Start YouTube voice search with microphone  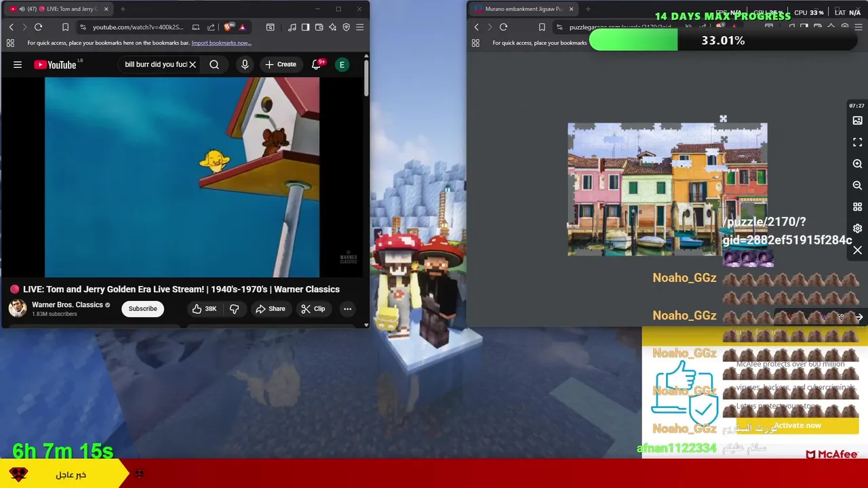245,64
